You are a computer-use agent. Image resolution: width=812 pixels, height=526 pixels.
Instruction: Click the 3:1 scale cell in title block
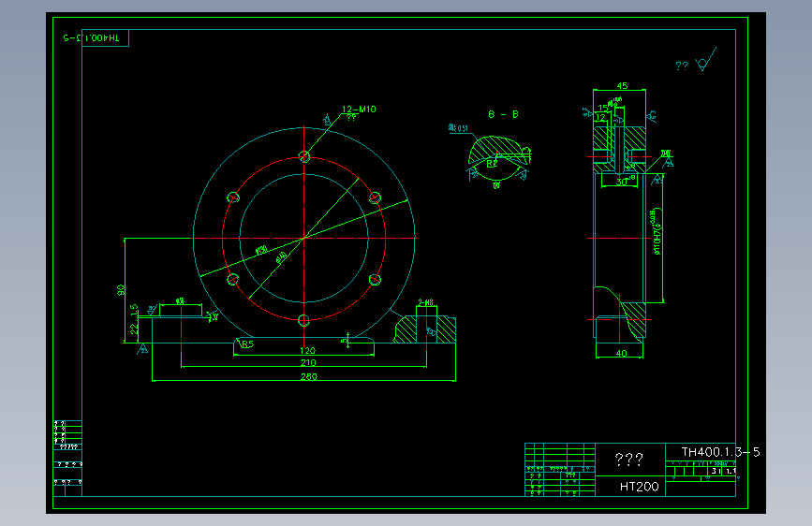716,471
